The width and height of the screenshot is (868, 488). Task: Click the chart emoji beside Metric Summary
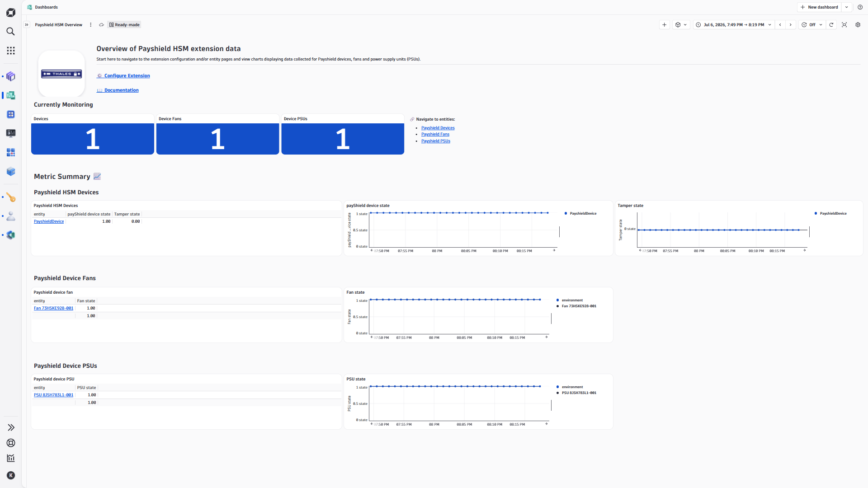click(x=97, y=177)
